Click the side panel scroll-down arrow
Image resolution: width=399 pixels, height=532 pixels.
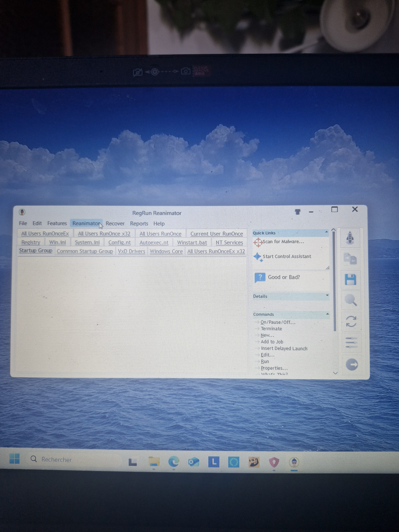336,373
